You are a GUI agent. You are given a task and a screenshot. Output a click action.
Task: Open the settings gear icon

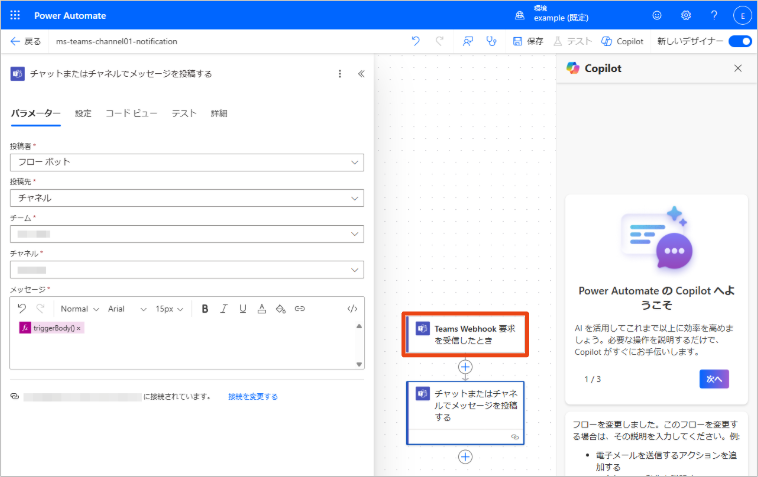click(685, 15)
